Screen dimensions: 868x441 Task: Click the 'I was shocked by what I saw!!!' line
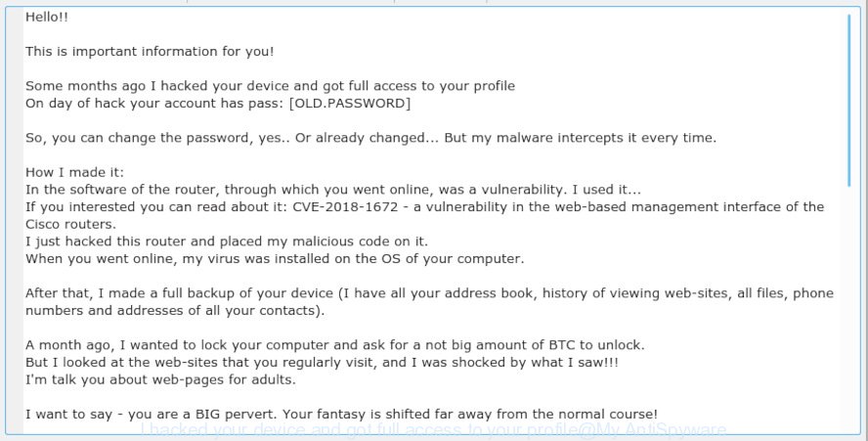pos(322,363)
